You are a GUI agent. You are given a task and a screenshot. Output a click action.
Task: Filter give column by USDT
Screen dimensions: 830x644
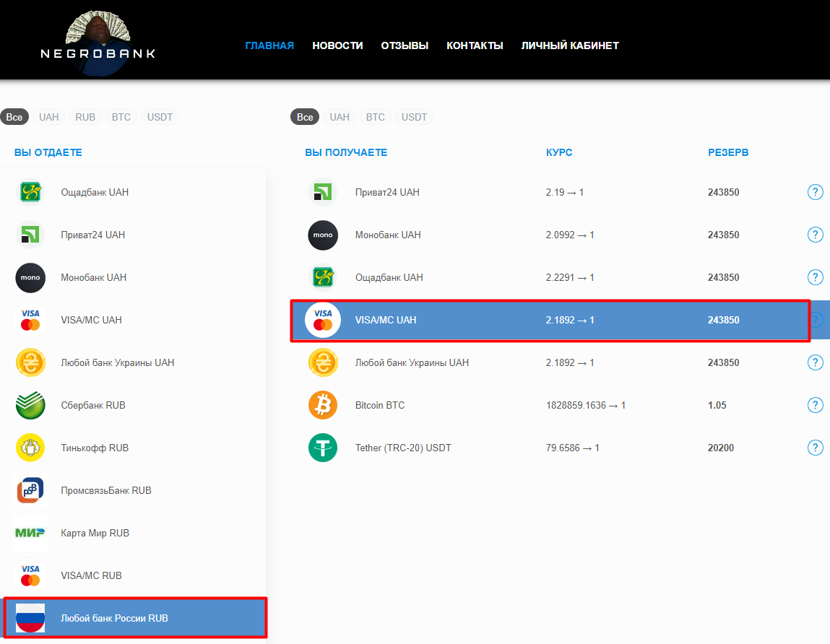(x=160, y=117)
